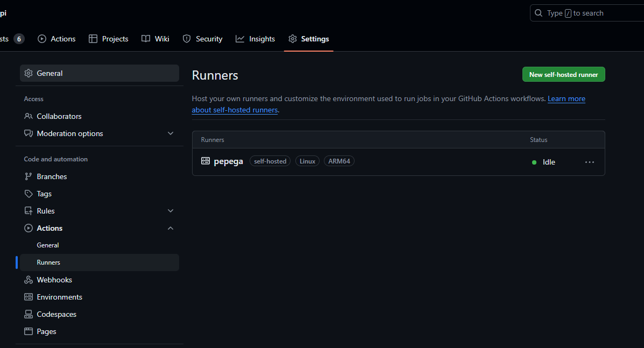Click the gear icon beside General
This screenshot has width=644, height=348.
29,73
